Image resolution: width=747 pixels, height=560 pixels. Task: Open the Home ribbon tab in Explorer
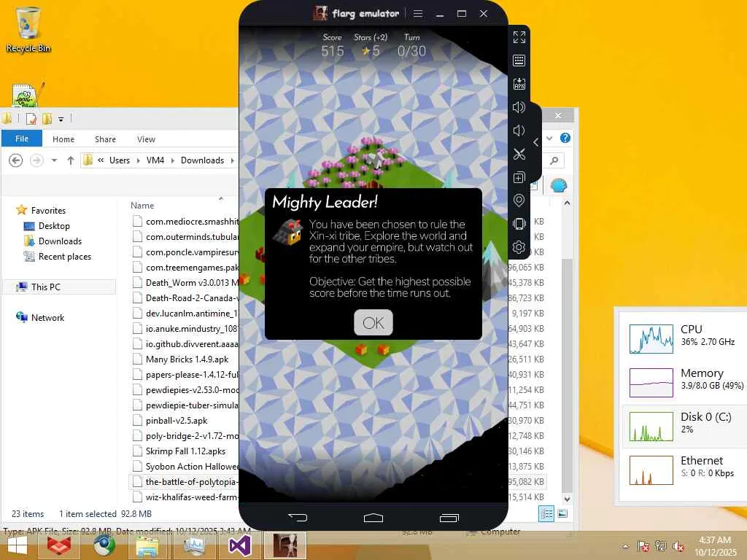(x=63, y=139)
